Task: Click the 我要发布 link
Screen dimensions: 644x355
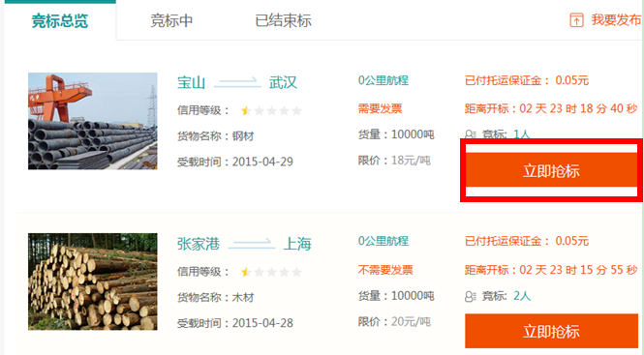Action: (616, 19)
